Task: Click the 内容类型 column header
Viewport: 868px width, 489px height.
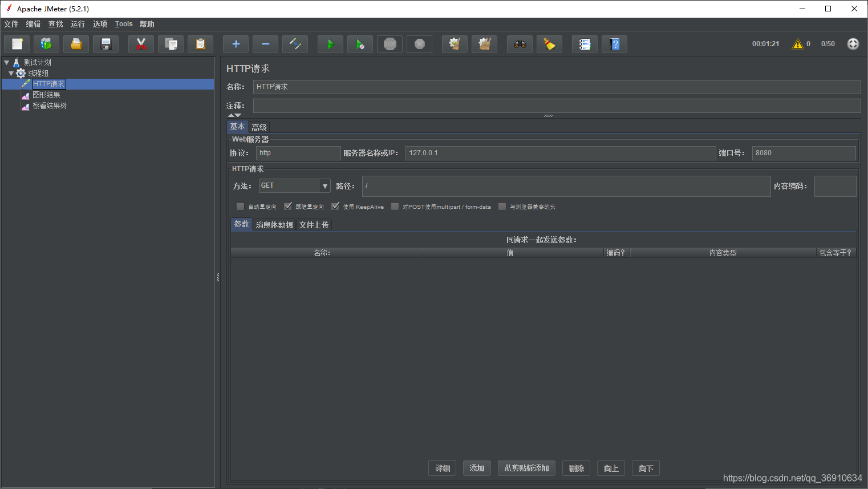Action: 723,253
